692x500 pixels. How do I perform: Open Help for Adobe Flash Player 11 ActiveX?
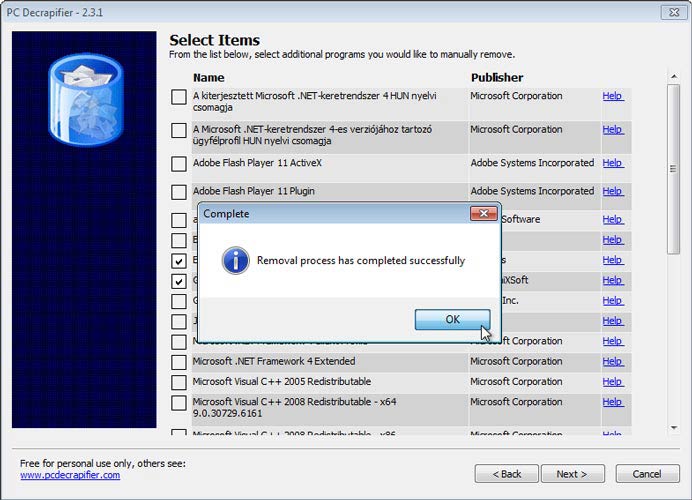pos(613,163)
